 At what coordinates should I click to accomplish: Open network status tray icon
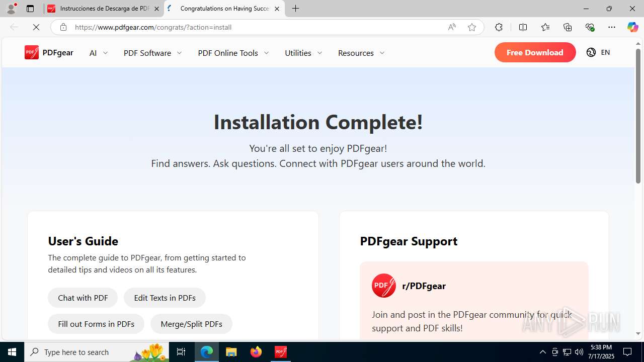(x=567, y=352)
